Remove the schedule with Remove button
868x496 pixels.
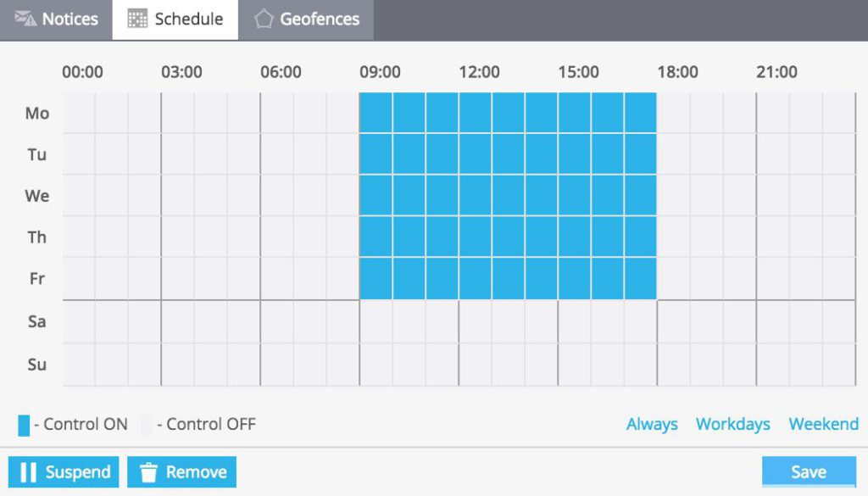pyautogui.click(x=181, y=472)
